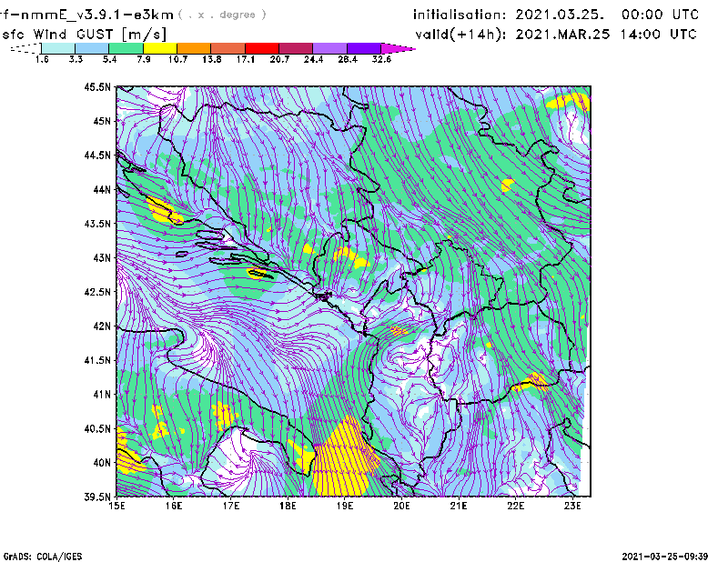Click the 'sfc Wind GUST [m/s]' title
The height and width of the screenshot is (562, 728).
(85, 35)
